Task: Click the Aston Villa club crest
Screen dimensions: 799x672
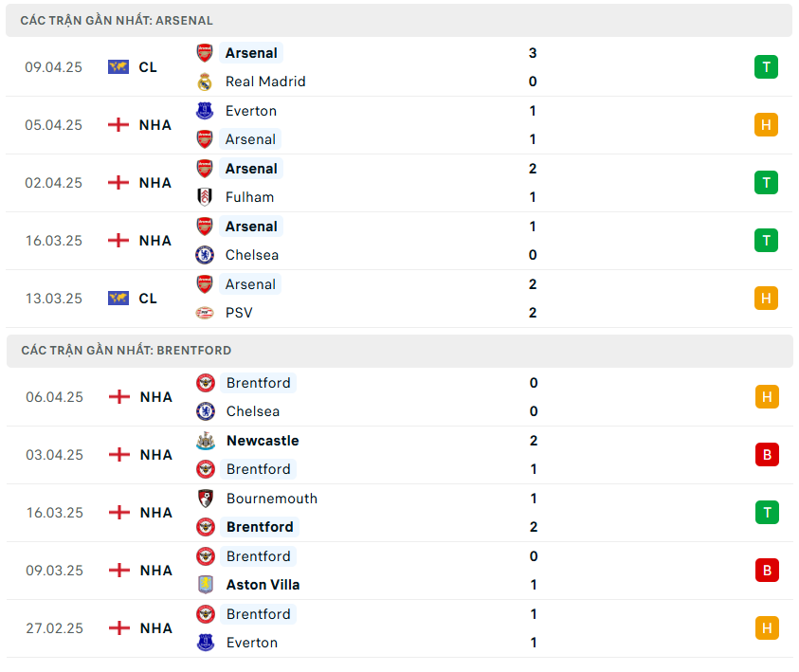Action: click(x=206, y=585)
